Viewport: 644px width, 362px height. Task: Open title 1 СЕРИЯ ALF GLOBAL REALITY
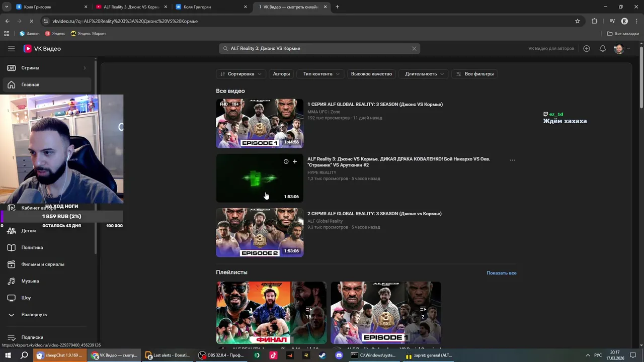(x=375, y=105)
